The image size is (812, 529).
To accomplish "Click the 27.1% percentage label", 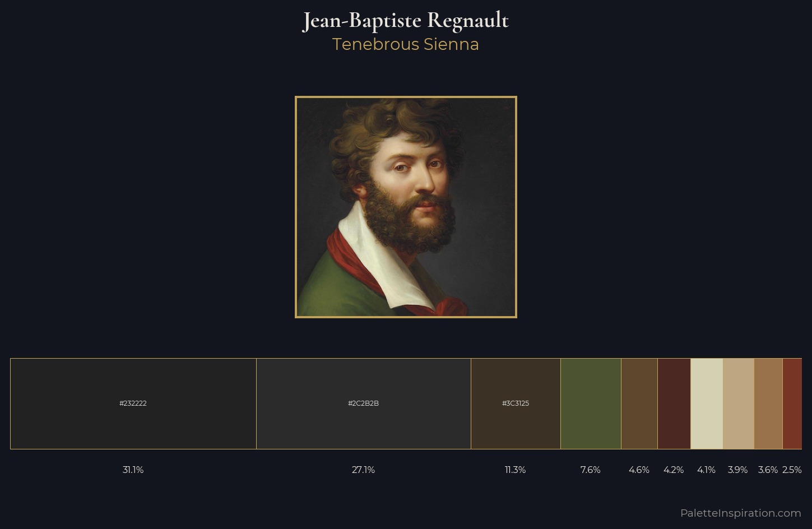I will tap(364, 470).
